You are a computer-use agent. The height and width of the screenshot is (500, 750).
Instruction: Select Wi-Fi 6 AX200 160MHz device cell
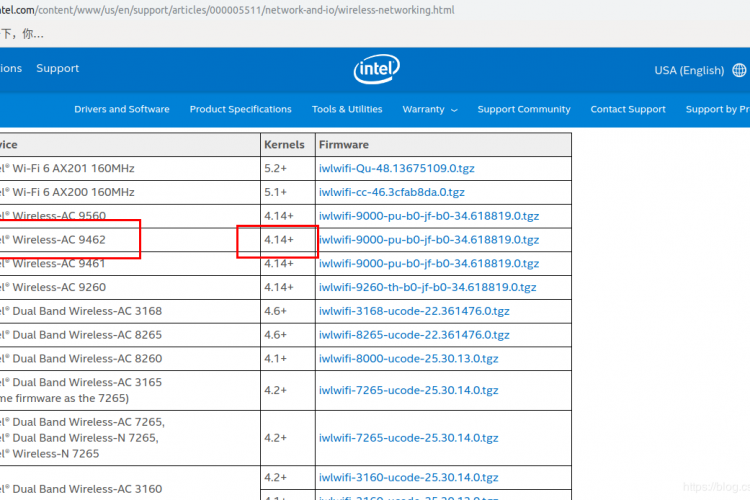tap(130, 192)
